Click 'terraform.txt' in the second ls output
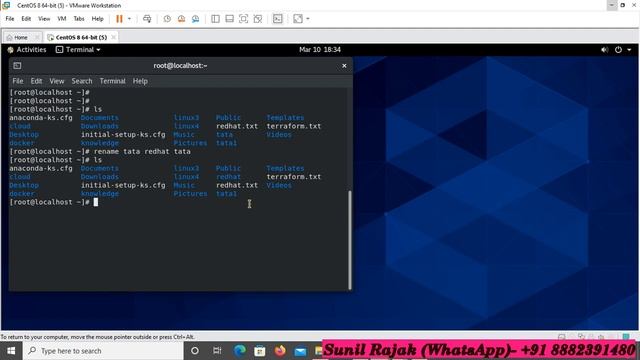 coord(293,177)
